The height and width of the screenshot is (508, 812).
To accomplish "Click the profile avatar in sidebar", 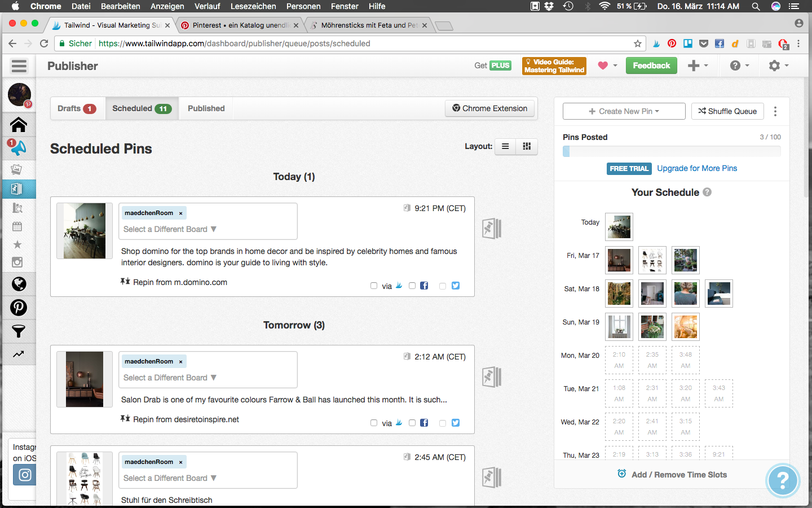I will click(x=19, y=95).
